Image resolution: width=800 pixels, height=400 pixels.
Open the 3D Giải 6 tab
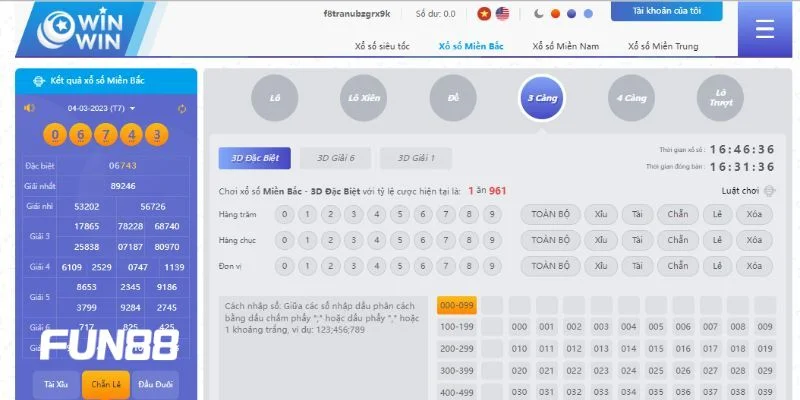[343, 158]
